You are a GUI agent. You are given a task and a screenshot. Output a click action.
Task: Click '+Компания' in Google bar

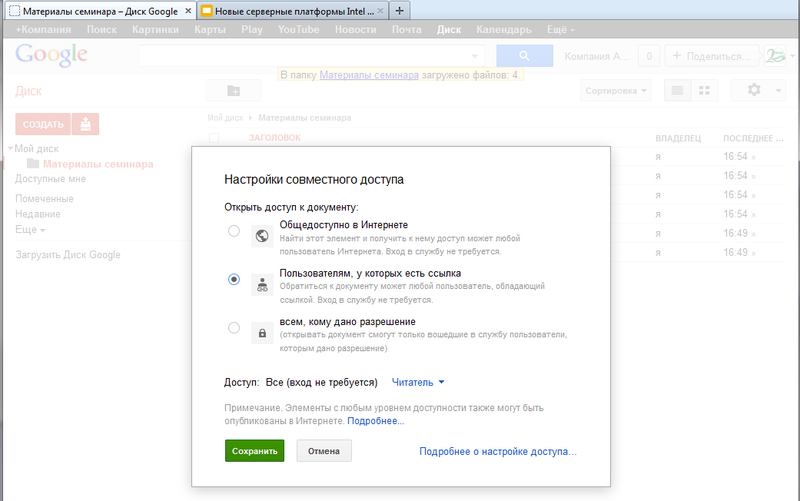[x=43, y=30]
